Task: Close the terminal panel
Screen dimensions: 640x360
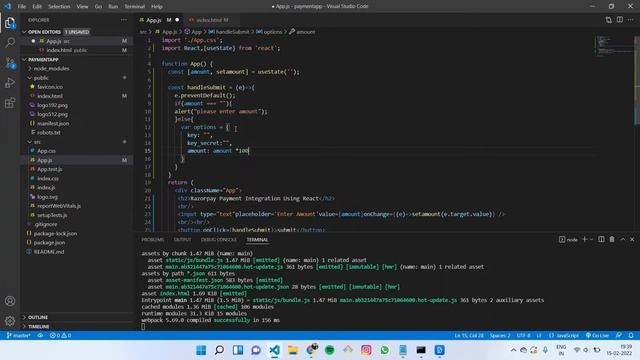Action: tap(632, 239)
